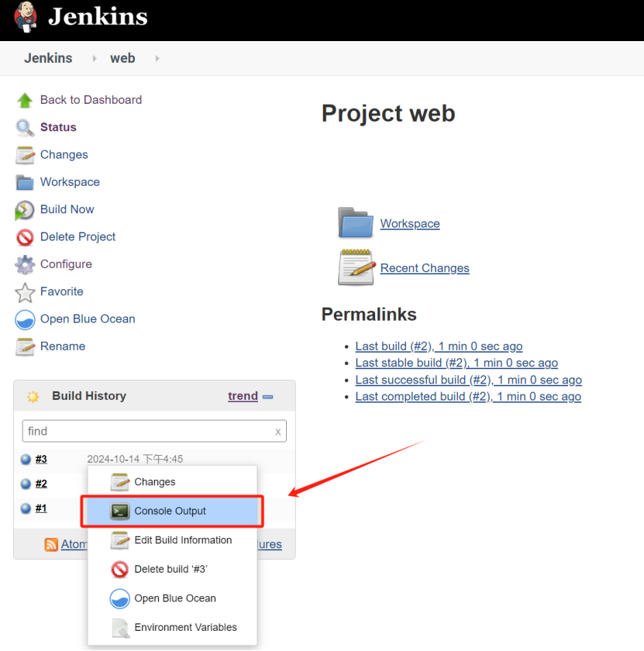The height and width of the screenshot is (651, 644).
Task: Choose Environment Variables menu entry
Action: tap(172, 627)
